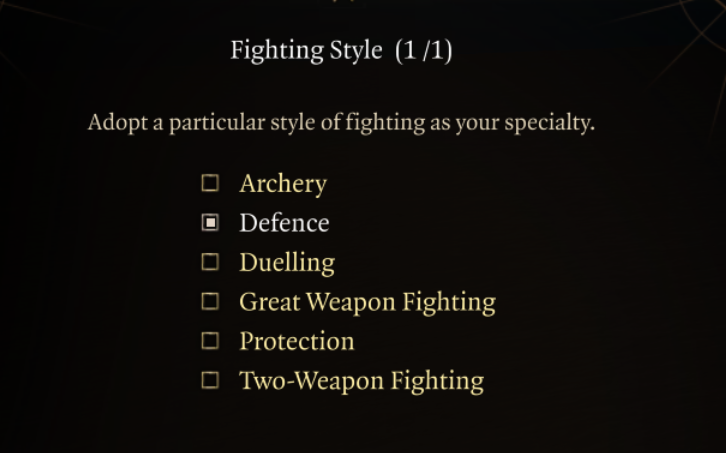Screen dimensions: 726x453
Task: Check the Great Weapon Fighting box
Action: (x=210, y=301)
